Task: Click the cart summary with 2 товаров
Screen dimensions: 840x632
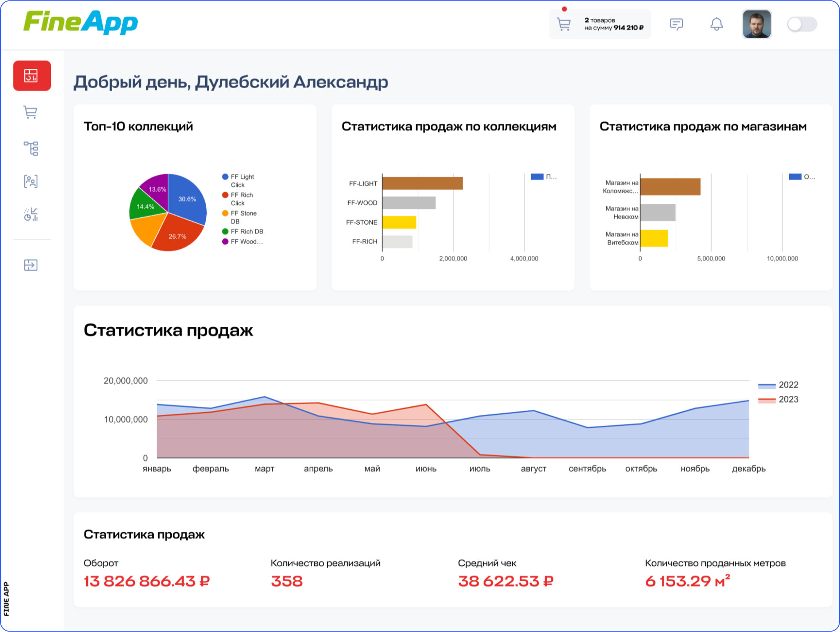Action: coord(600,24)
